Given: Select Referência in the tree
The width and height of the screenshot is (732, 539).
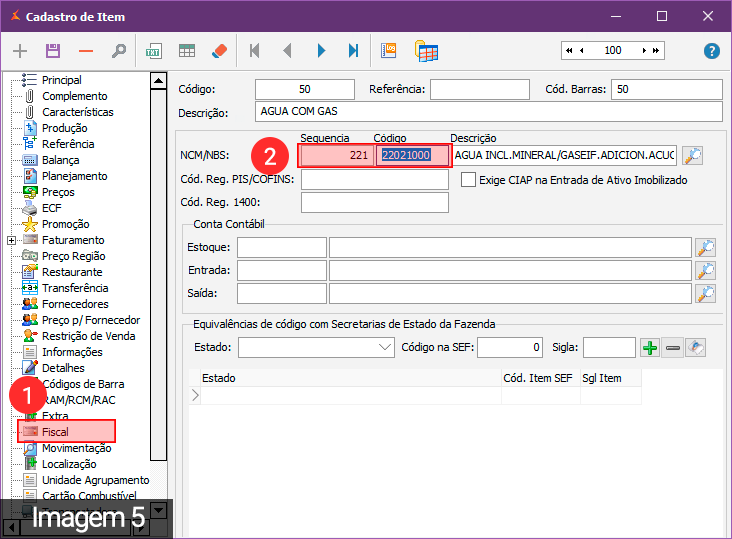Looking at the screenshot, I should [68, 144].
